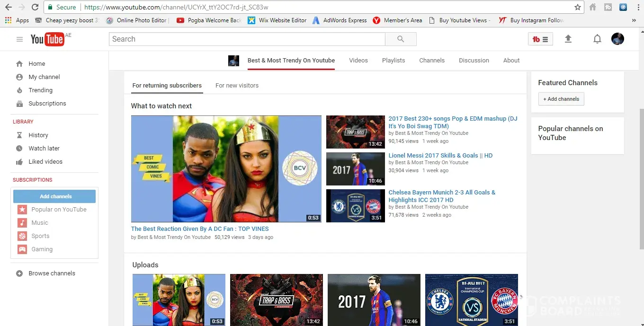
Task: Click the blue Add channels button
Action: coord(54,196)
